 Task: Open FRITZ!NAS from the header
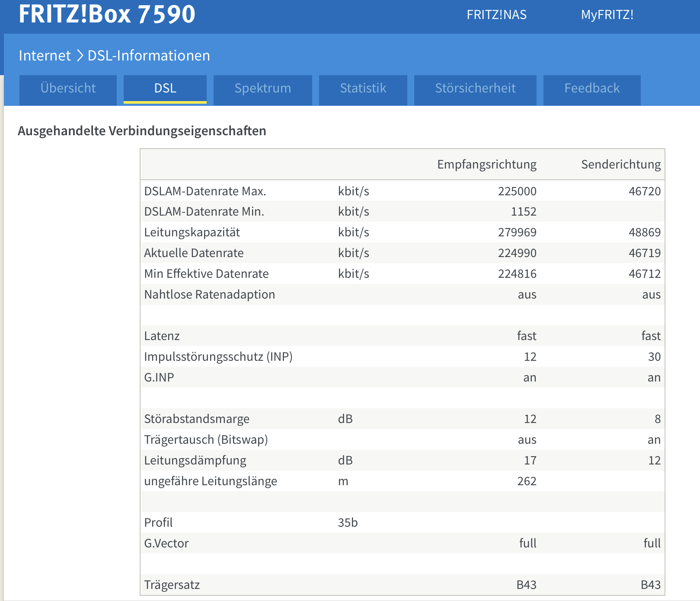tap(497, 15)
